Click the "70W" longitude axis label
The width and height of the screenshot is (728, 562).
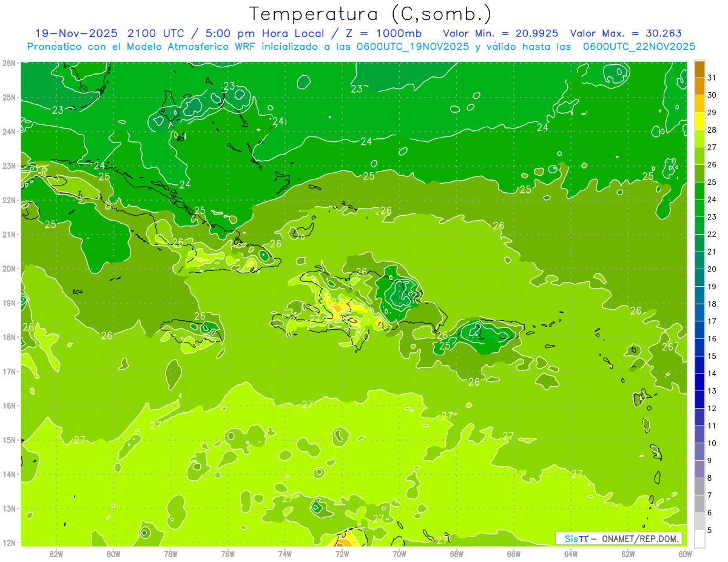[399, 553]
